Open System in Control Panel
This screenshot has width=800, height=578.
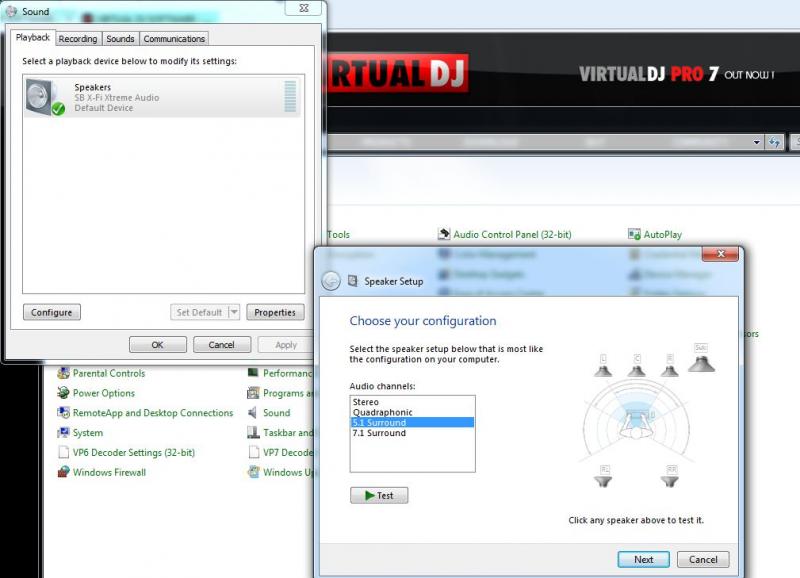[88, 433]
